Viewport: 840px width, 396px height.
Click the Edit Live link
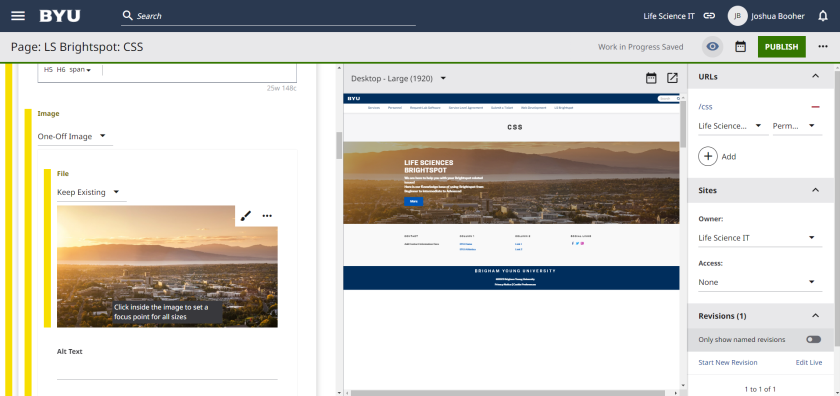808,362
